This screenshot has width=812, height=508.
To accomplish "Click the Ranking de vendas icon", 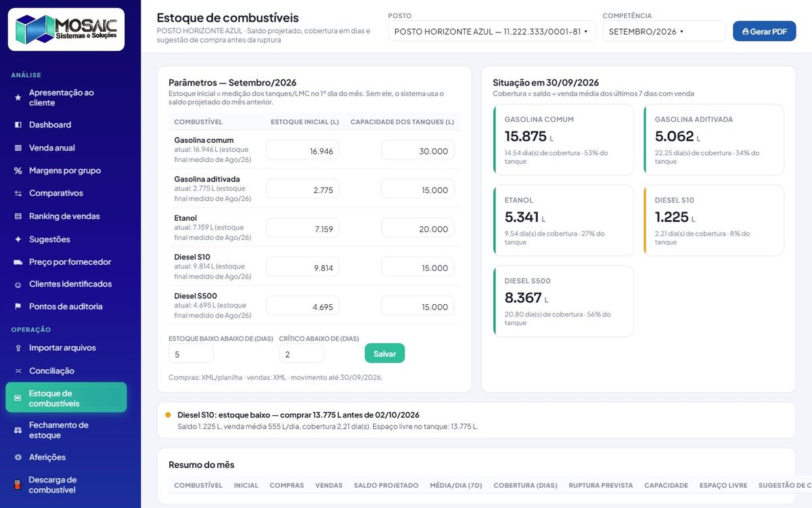I will [18, 216].
